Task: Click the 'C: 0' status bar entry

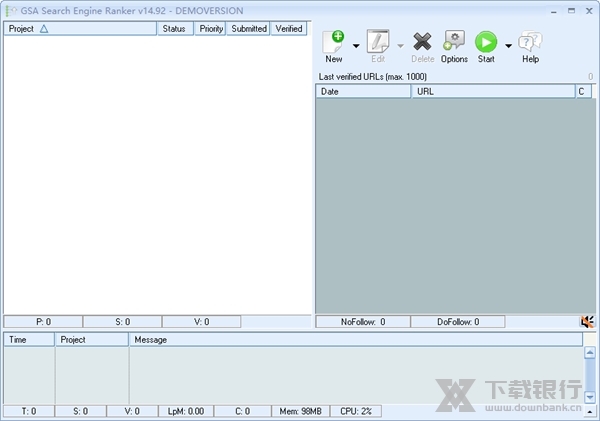Action: (x=243, y=411)
